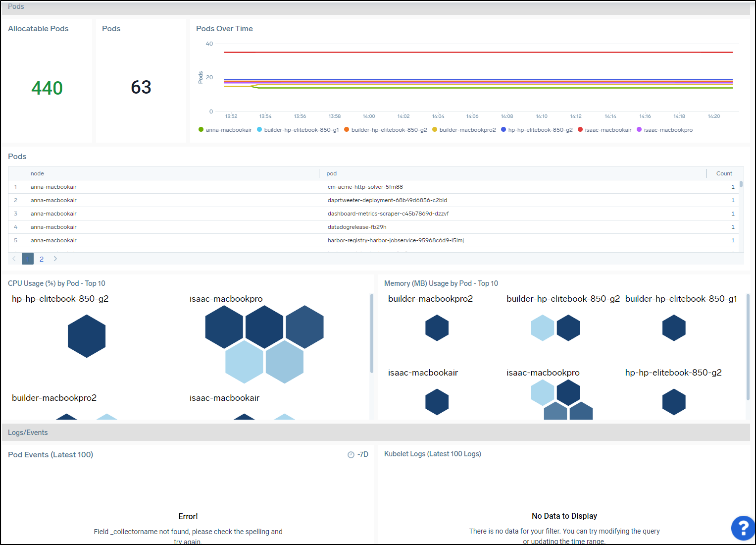Click the isaac-macbookair memory usage hexagon
The height and width of the screenshot is (545, 756).
click(437, 402)
